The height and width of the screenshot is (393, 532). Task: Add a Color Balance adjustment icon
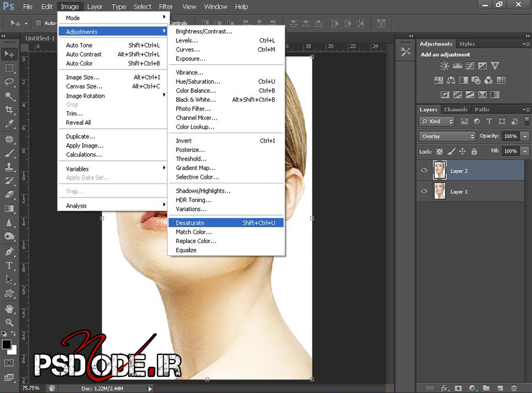(x=451, y=80)
